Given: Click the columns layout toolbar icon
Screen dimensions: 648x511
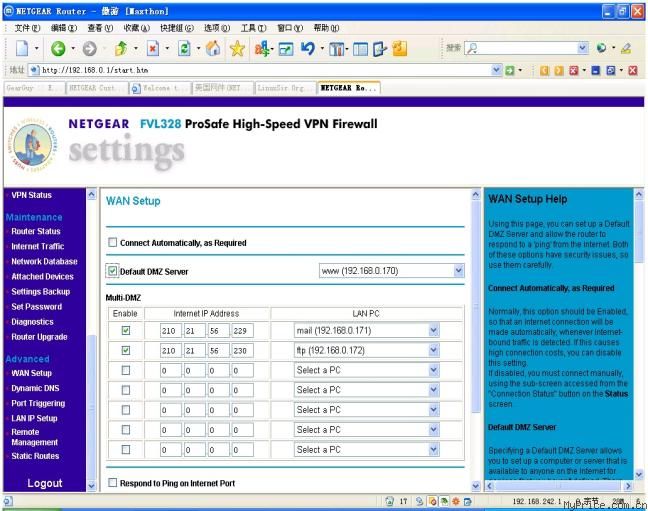Looking at the screenshot, I should click(x=360, y=49).
